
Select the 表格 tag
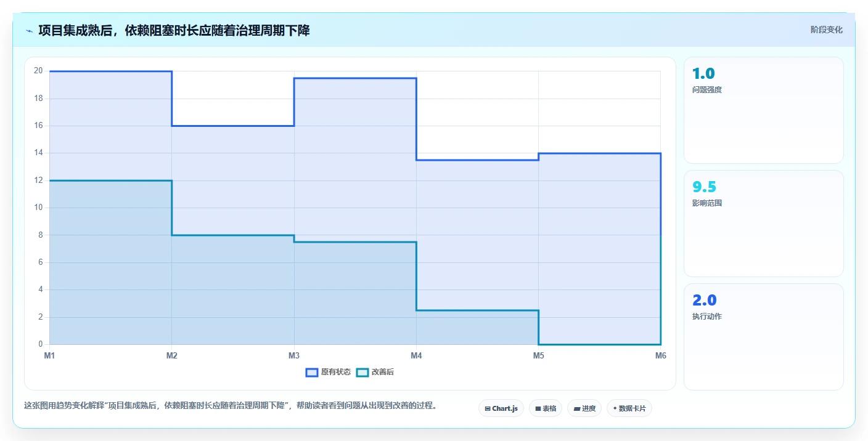[x=546, y=408]
